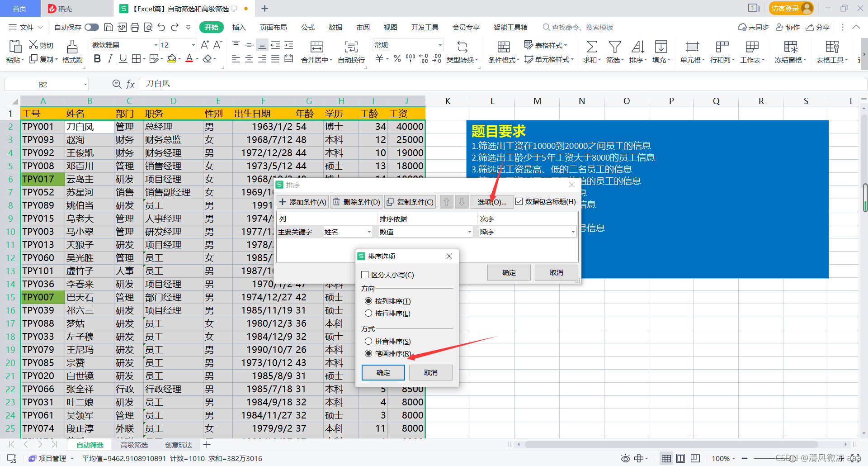Screen dimensions: 868x466
Task: Click Add Condition (添加条件) button
Action: tap(302, 202)
